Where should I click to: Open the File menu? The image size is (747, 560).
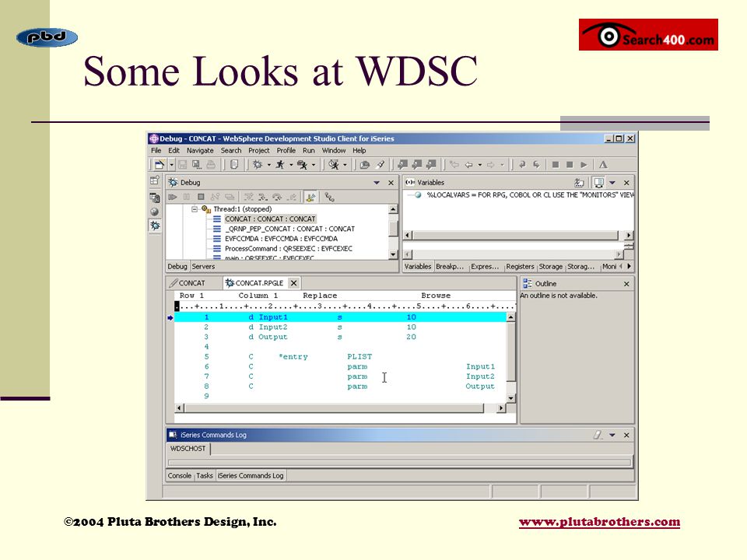(x=156, y=150)
